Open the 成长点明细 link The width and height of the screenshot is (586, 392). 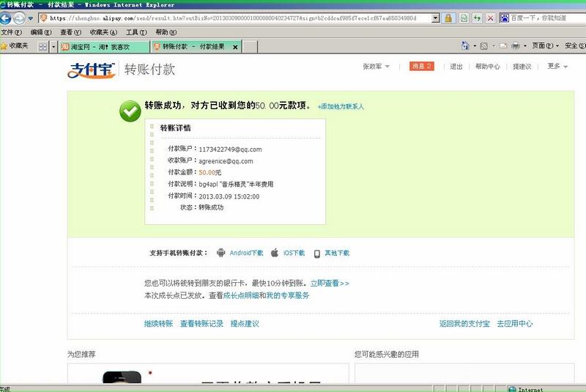[241, 295]
